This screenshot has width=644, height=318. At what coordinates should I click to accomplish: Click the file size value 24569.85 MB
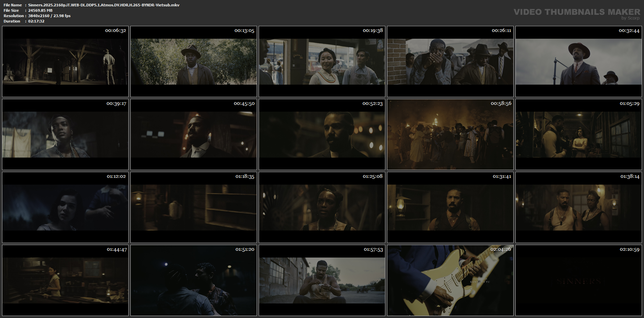[x=40, y=10]
